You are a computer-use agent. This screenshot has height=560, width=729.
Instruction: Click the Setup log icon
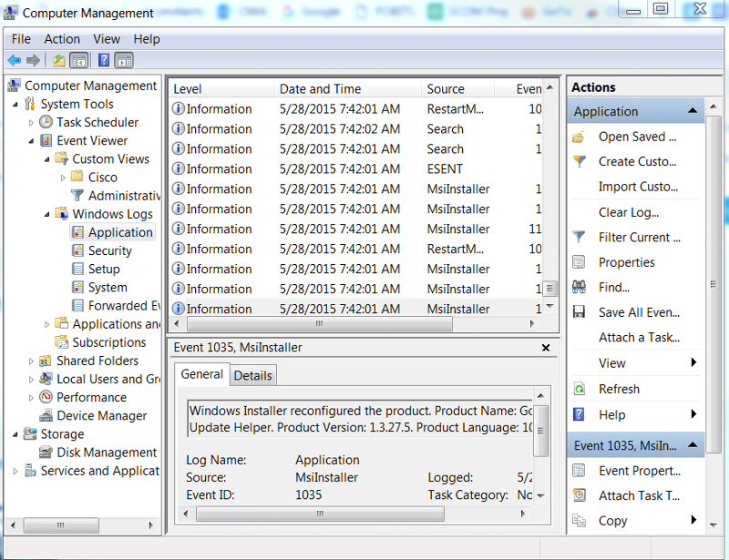pos(77,270)
